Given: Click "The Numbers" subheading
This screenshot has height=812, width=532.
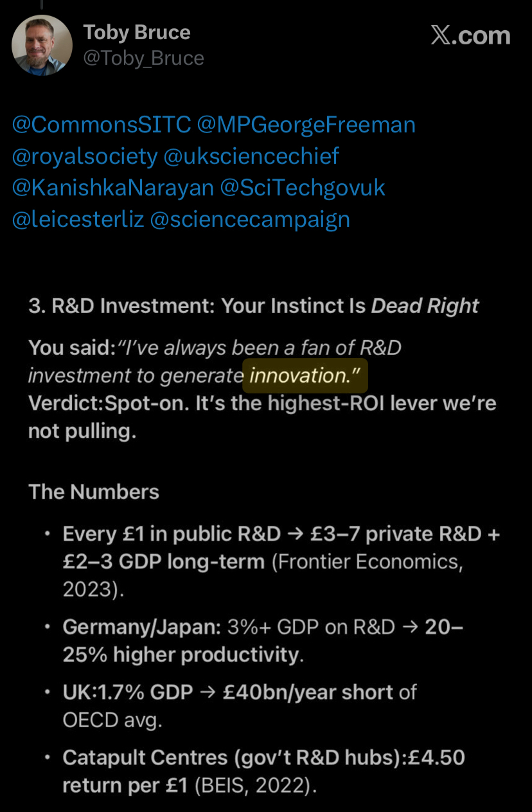Looking at the screenshot, I should click(x=94, y=492).
